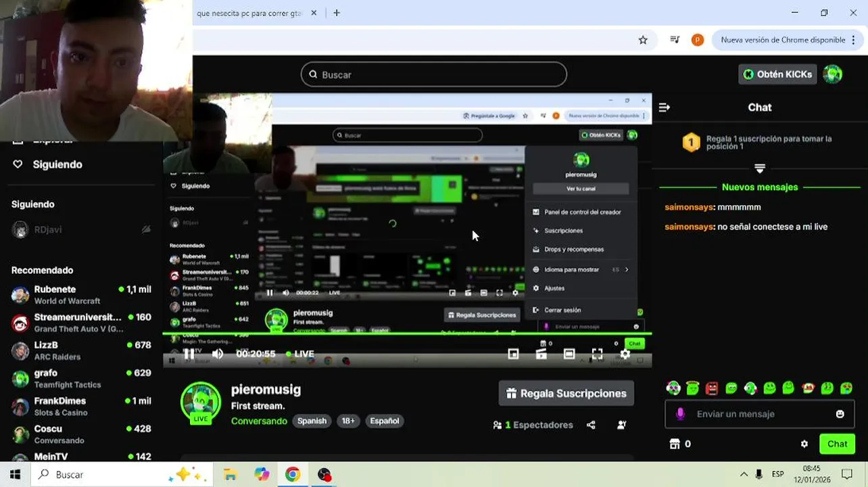The width and height of the screenshot is (868, 487).
Task: Collapse the chat panel icon
Action: pyautogui.click(x=665, y=107)
